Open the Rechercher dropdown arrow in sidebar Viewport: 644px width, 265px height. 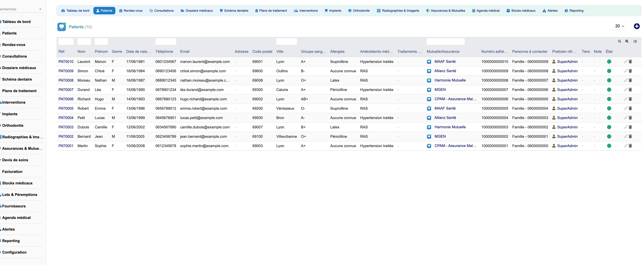40,9
